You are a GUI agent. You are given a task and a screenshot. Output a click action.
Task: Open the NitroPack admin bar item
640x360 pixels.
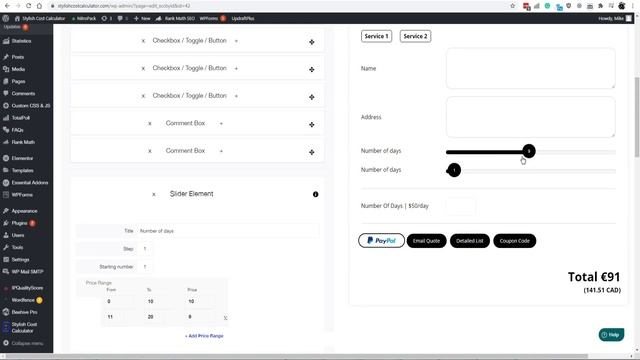tap(84, 18)
